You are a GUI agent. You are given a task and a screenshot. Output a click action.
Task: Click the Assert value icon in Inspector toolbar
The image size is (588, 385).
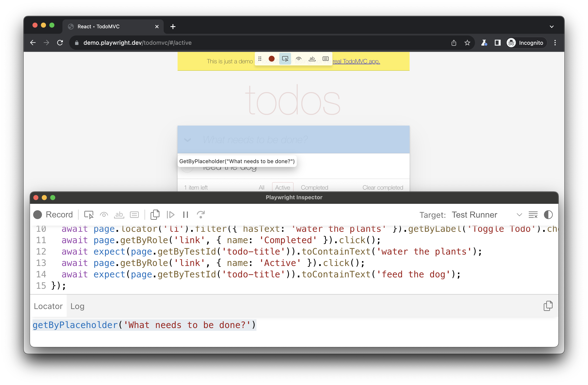pyautogui.click(x=134, y=215)
